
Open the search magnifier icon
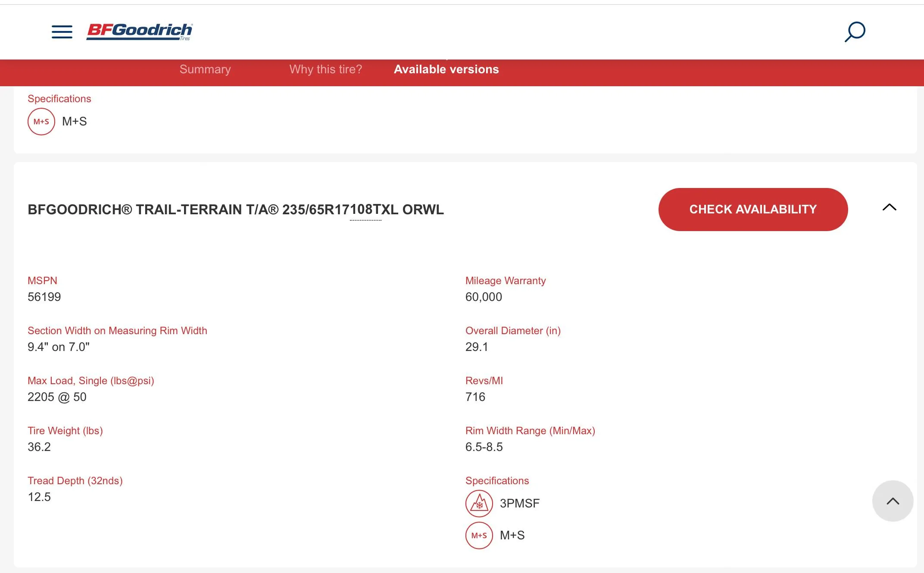pyautogui.click(x=855, y=32)
